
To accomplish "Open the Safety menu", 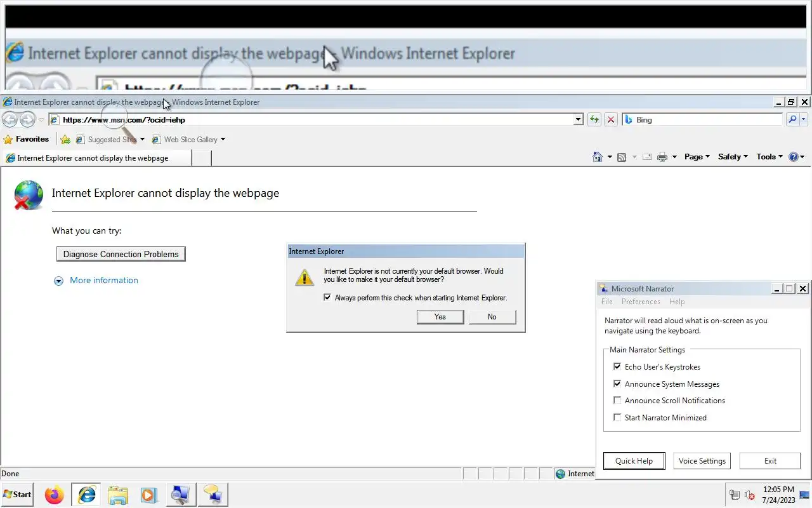I will tap(733, 157).
